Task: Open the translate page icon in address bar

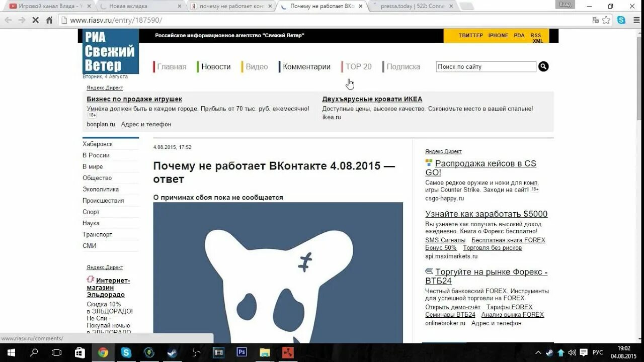Action: (595, 20)
